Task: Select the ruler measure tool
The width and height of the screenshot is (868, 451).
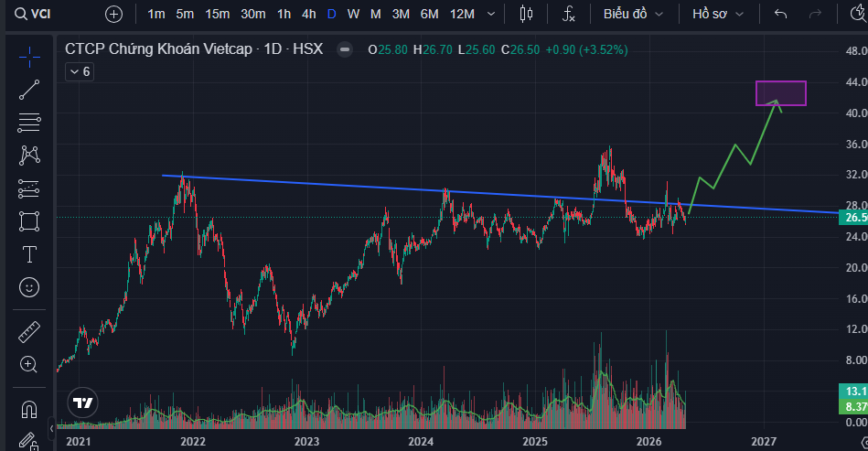Action: tap(29, 332)
